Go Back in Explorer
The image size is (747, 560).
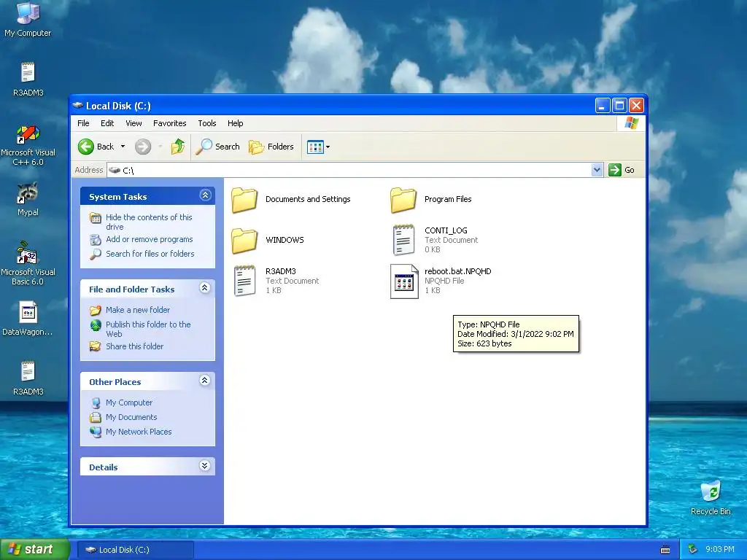(96, 146)
